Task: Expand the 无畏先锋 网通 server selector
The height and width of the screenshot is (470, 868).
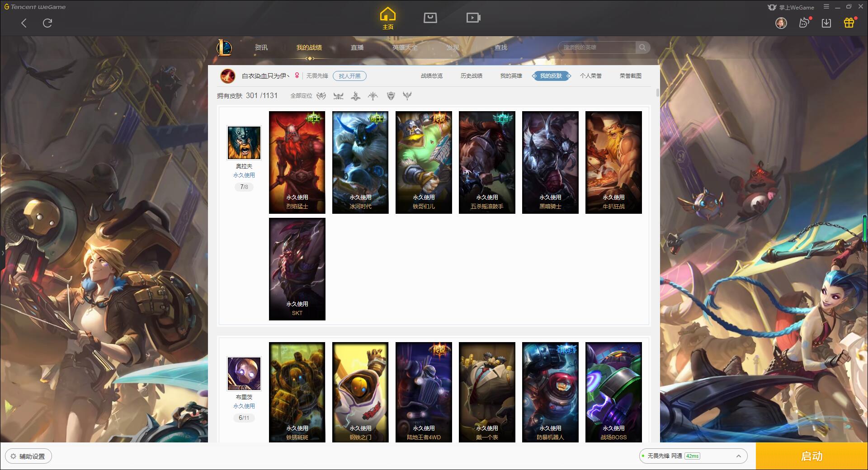Action: point(693,456)
